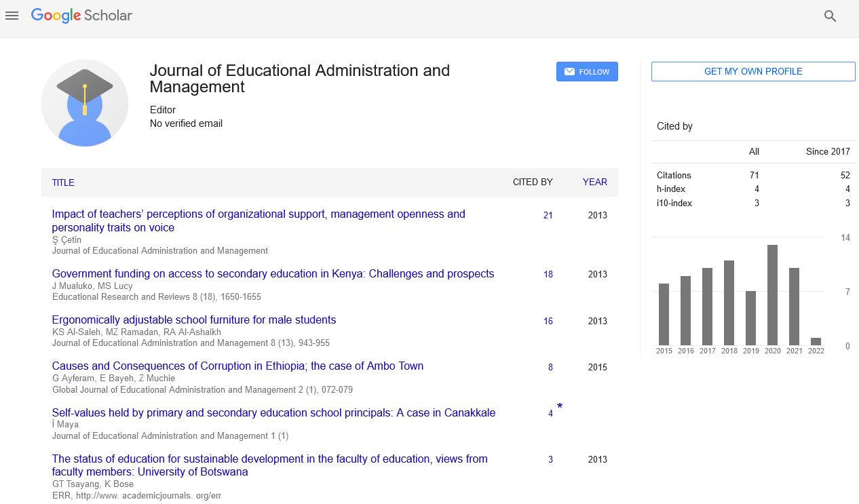Screen dimensions: 859x504
Task: Click the 18 cited-by count link
Action: (548, 275)
